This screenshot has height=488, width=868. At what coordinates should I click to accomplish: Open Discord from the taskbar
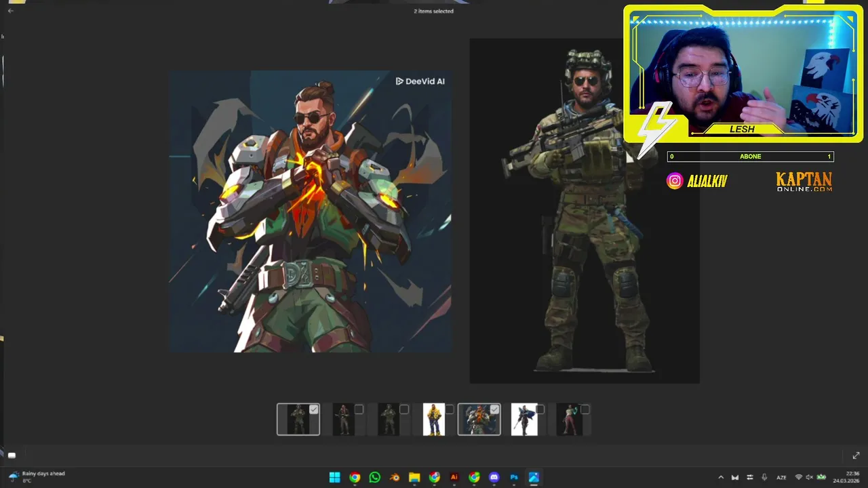[494, 477]
